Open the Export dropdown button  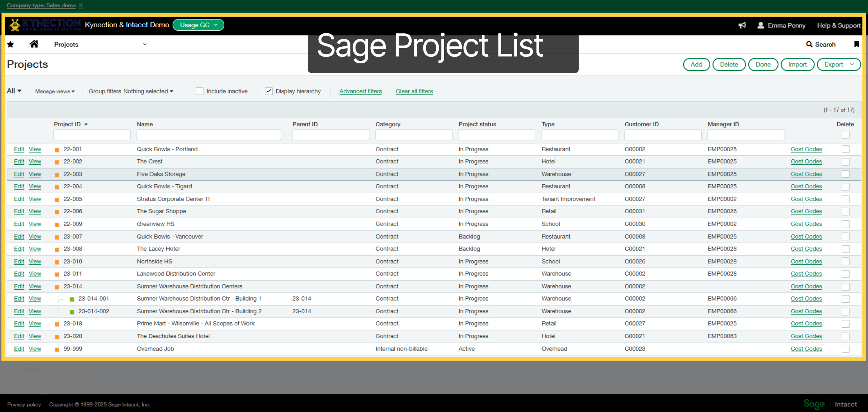click(x=839, y=64)
